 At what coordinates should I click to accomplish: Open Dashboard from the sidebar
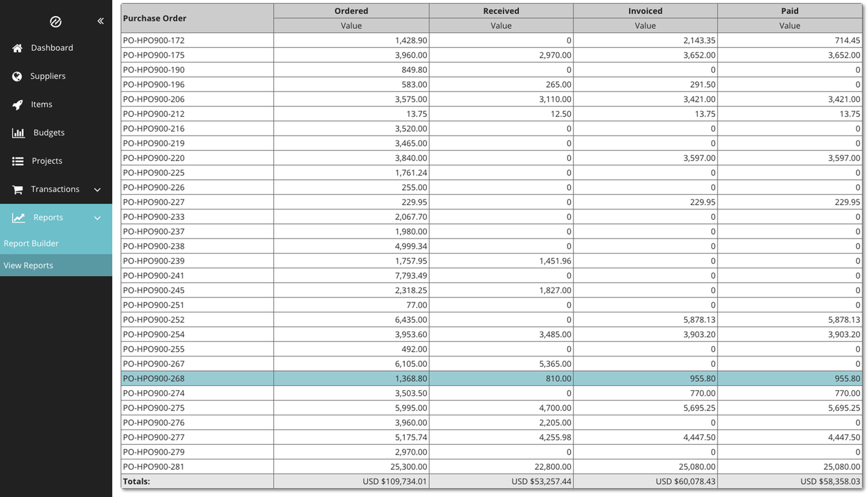pos(52,47)
